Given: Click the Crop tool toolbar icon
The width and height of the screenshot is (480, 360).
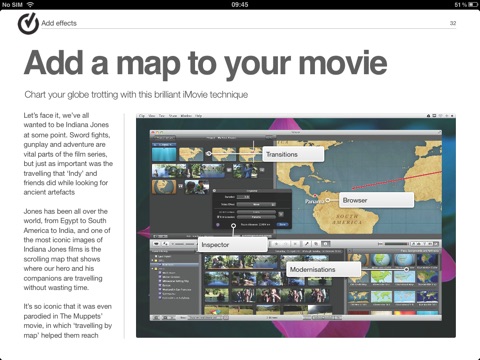Looking at the screenshot, I should (316, 244).
